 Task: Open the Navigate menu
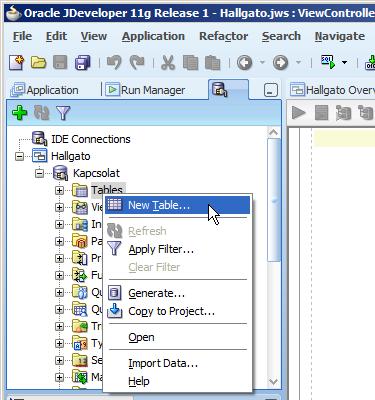pos(340,36)
